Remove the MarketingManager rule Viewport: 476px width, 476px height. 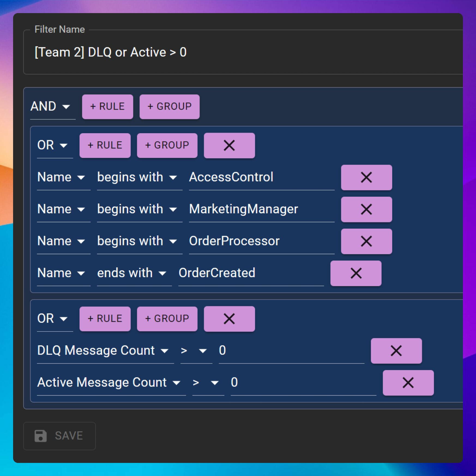[366, 209]
